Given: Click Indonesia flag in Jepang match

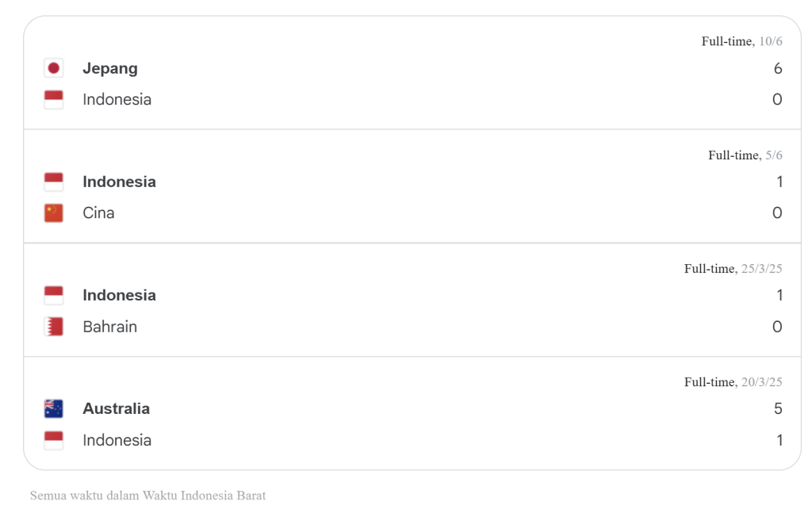Looking at the screenshot, I should coord(53,99).
